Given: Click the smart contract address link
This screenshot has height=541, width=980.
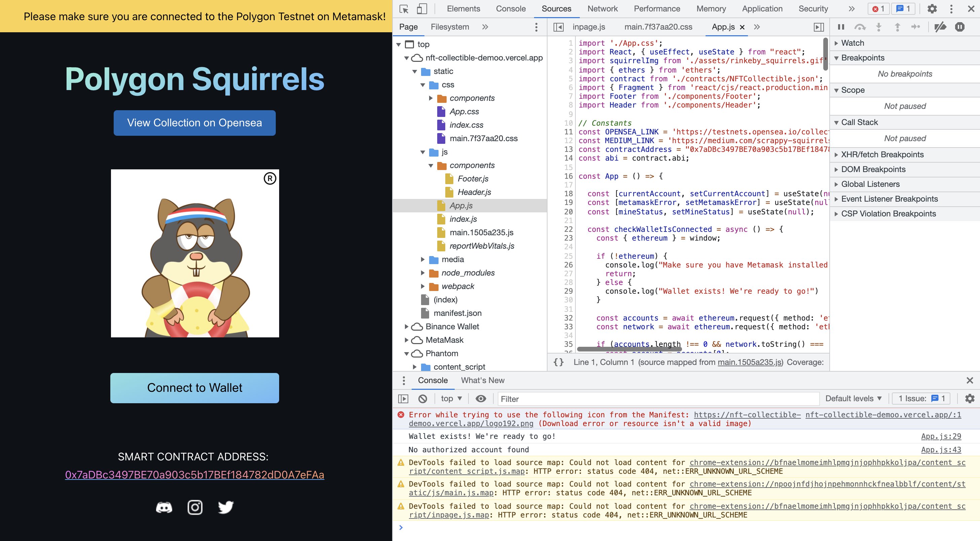Looking at the screenshot, I should (194, 475).
